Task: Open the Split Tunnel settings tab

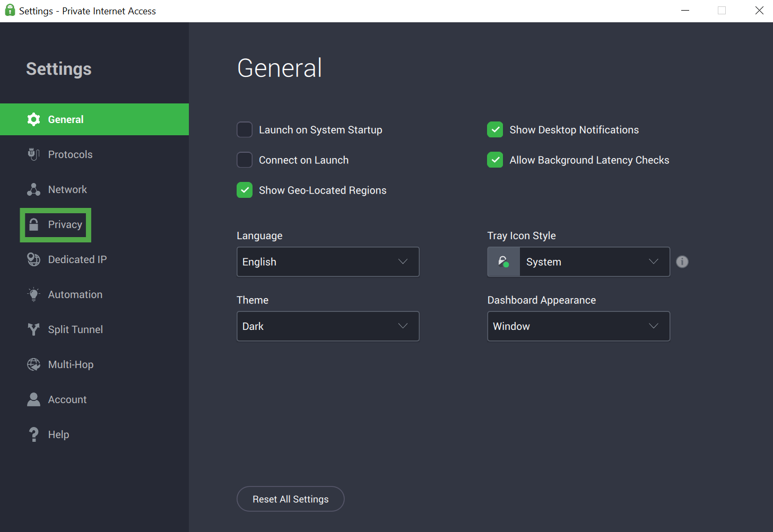Action: pos(94,329)
